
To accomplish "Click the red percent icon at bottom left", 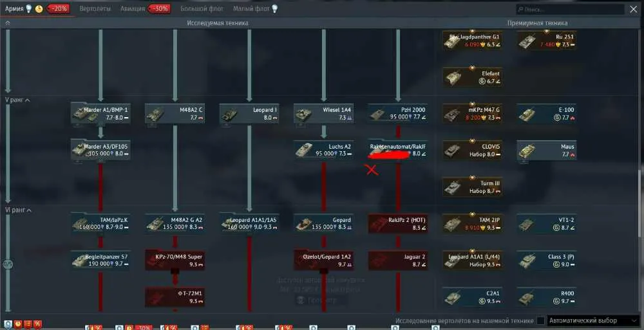I will [37, 324].
